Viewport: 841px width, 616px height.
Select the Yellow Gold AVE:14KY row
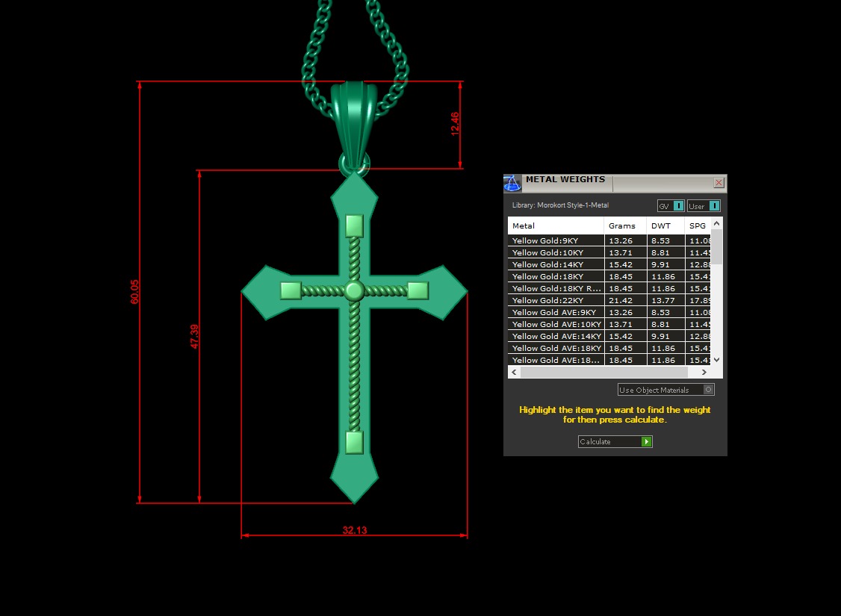coord(609,336)
